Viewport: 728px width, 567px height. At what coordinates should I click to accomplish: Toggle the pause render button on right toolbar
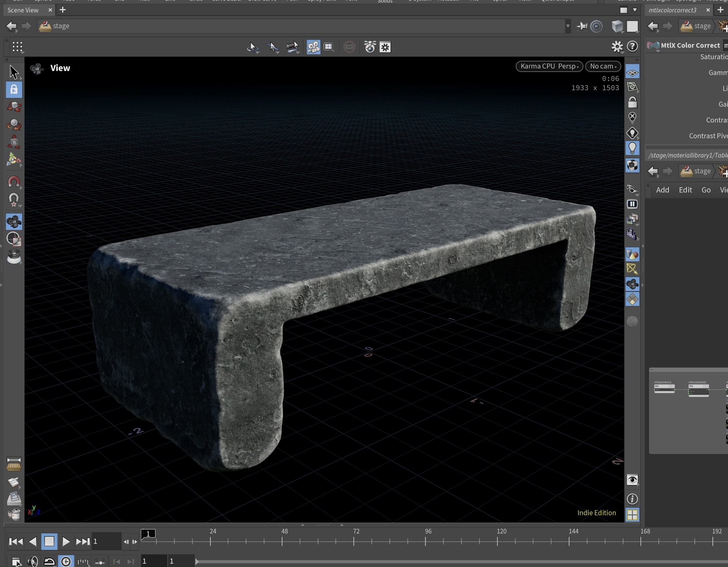632,204
